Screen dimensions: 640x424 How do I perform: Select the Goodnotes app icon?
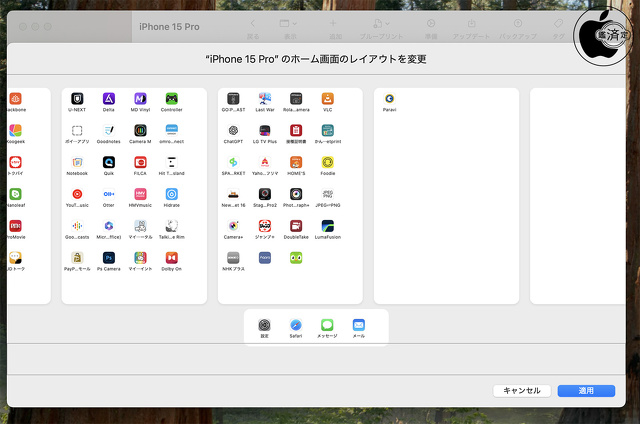(109, 130)
